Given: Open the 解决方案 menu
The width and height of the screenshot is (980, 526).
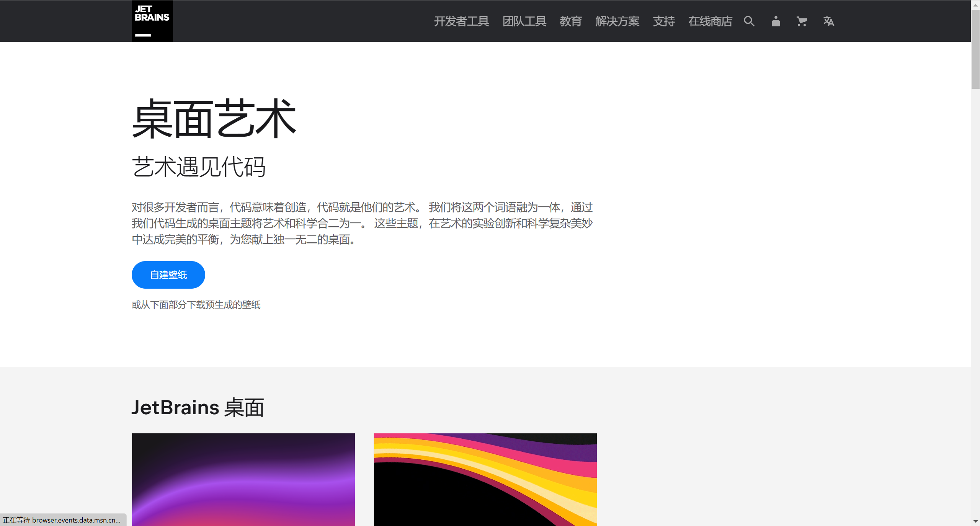Looking at the screenshot, I should coord(617,21).
